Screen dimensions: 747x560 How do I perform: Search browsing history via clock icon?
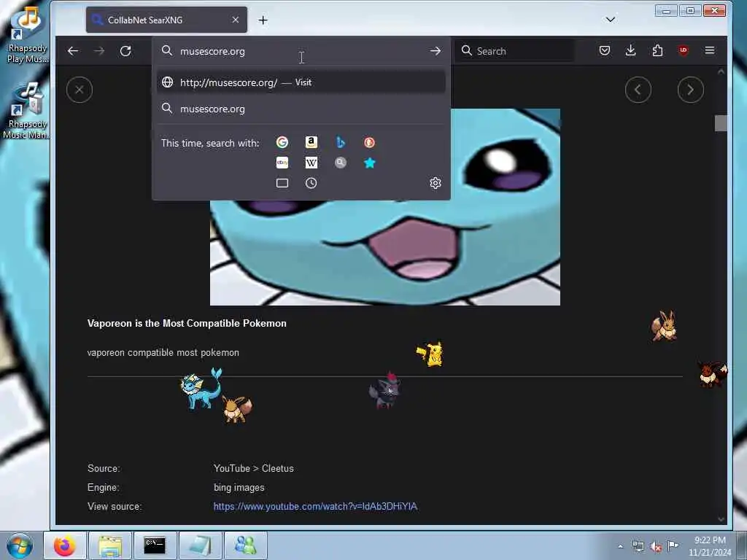click(x=311, y=183)
